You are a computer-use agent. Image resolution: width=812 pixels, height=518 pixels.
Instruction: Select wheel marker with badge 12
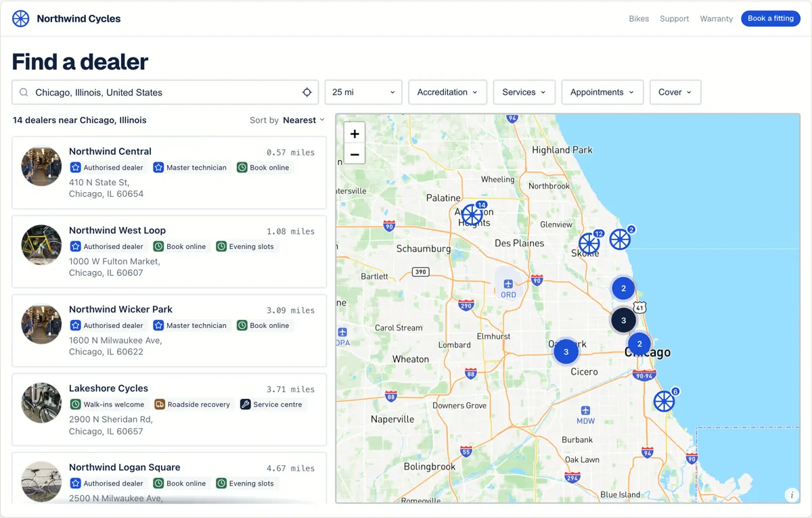click(589, 243)
